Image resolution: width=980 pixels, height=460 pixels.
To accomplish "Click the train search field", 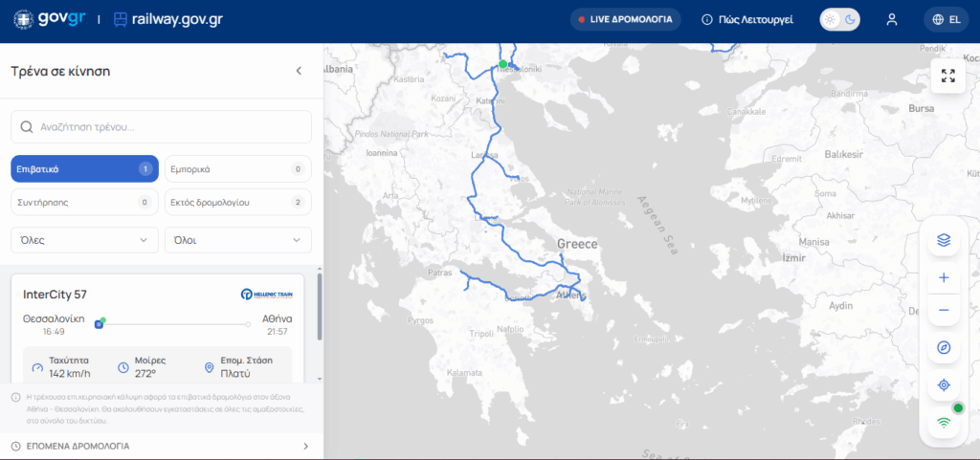I will click(x=161, y=126).
